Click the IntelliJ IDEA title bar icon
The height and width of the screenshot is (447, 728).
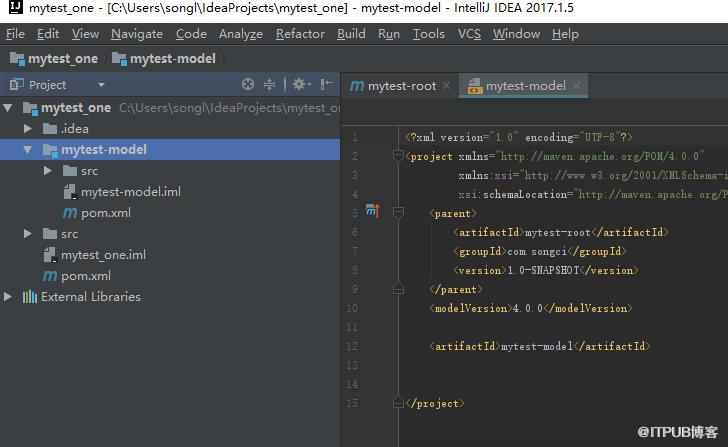(x=15, y=7)
